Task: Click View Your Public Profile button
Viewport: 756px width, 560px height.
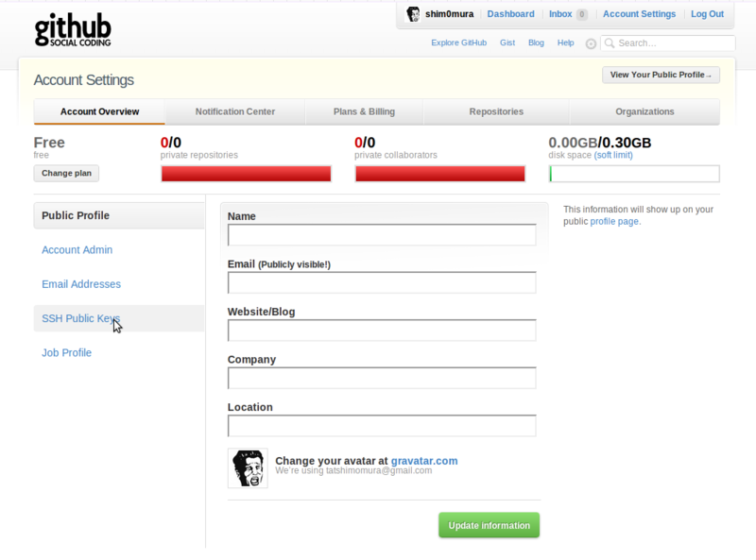Action: point(661,75)
